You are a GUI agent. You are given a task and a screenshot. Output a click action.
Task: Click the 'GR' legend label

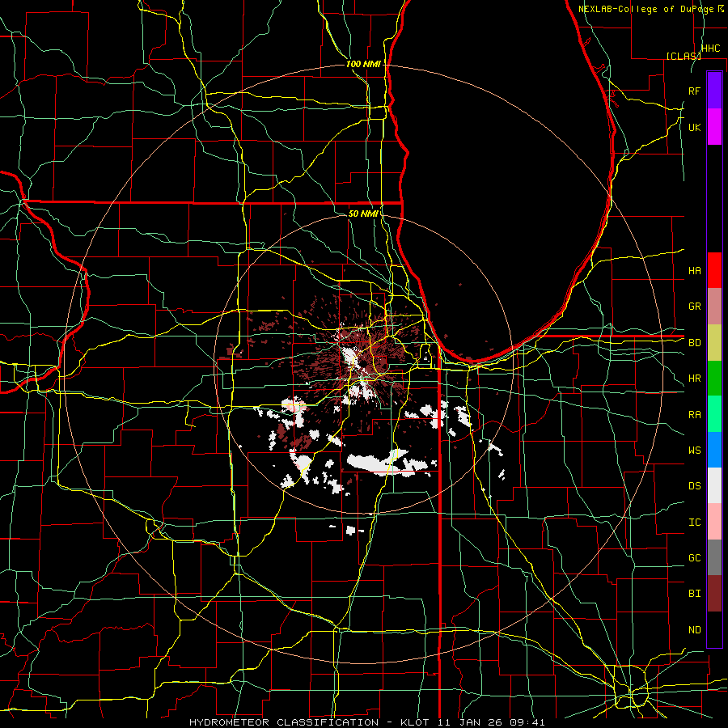click(x=694, y=307)
